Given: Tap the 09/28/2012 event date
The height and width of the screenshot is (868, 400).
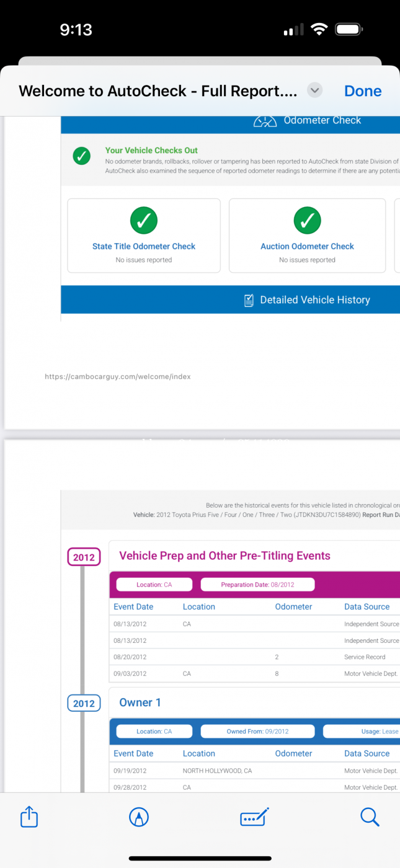Looking at the screenshot, I should (130, 787).
